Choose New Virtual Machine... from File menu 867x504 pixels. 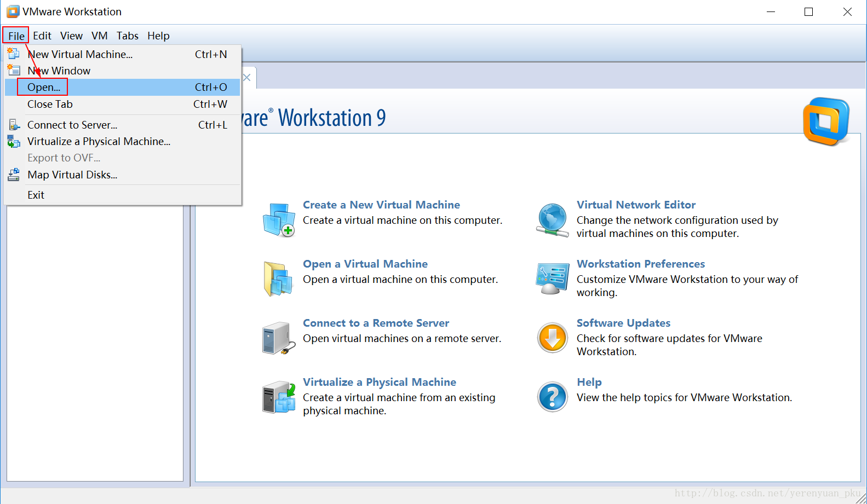click(123, 54)
